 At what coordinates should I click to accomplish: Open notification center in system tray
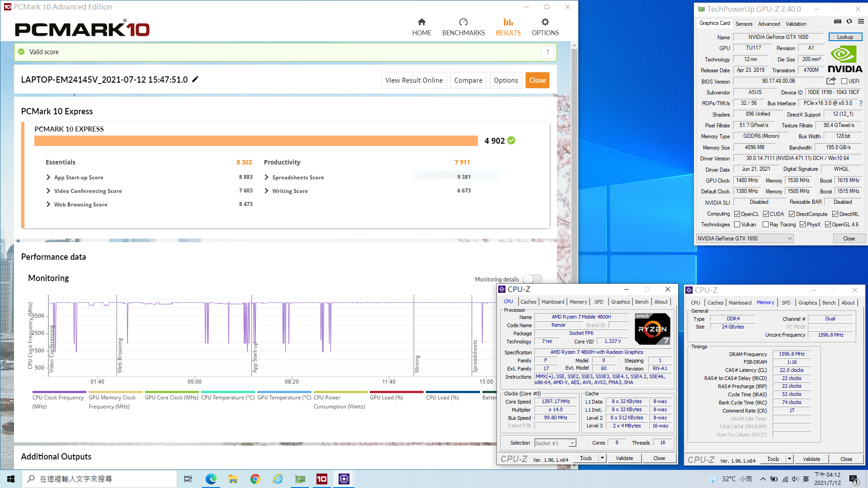pos(854,479)
